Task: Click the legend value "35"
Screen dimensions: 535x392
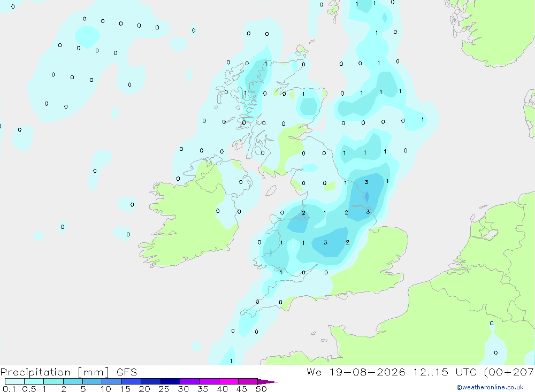Action: click(x=203, y=389)
